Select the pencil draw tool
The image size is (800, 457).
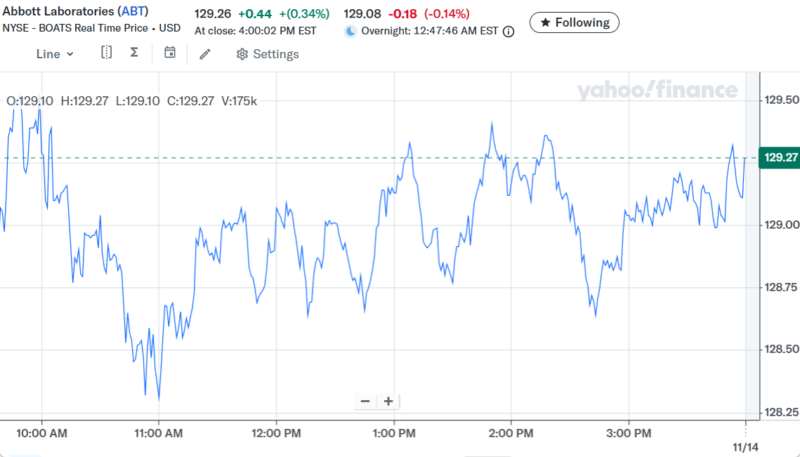point(205,54)
